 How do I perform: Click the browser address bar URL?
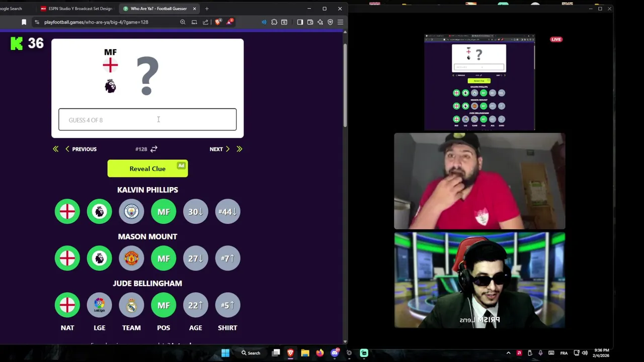click(96, 22)
